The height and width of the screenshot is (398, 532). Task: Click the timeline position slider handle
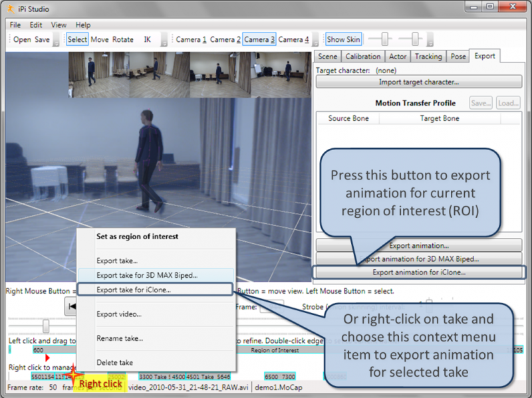click(x=46, y=326)
